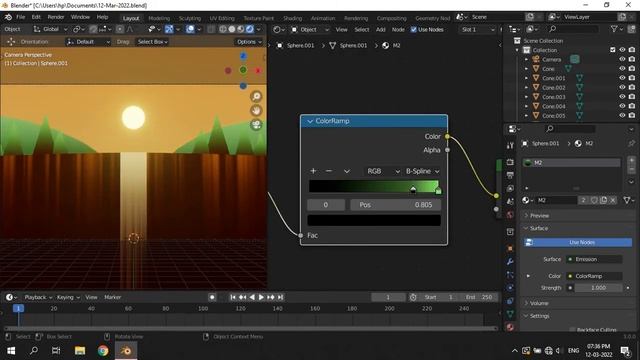Open the Object Data green triangle tab

pyautogui.click(x=510, y=314)
